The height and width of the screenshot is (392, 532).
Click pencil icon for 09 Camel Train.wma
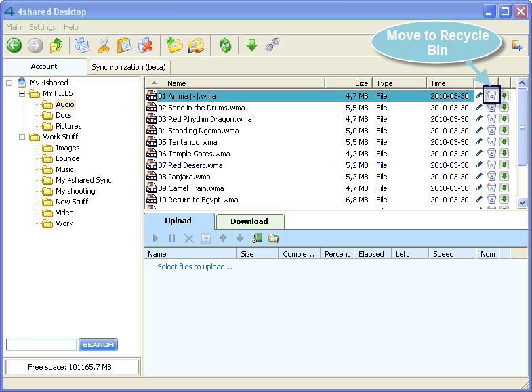point(479,188)
